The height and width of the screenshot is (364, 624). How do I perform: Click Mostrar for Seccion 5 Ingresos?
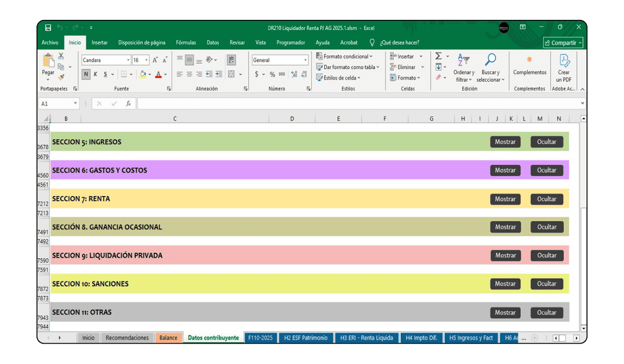click(x=505, y=142)
